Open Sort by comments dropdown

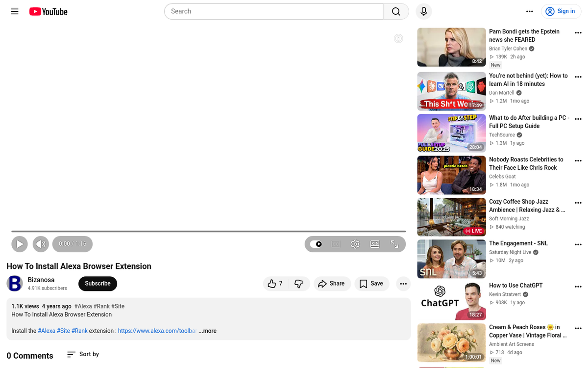pos(83,354)
